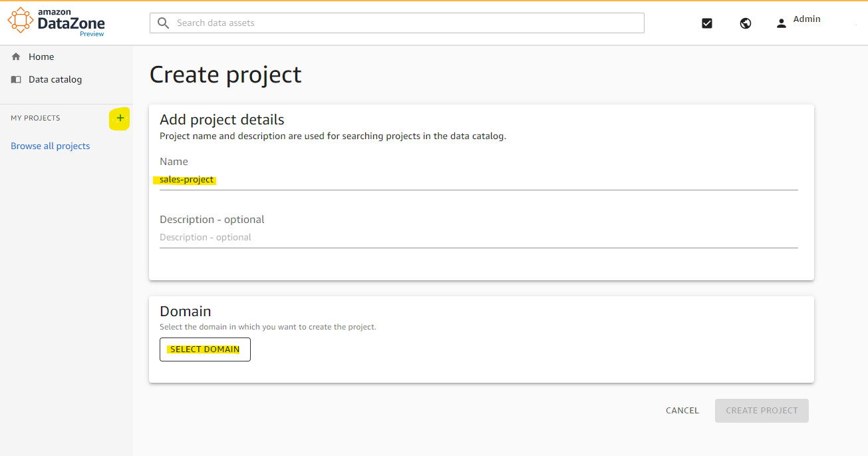Go to Home in sidebar
The image size is (868, 456).
tap(41, 57)
